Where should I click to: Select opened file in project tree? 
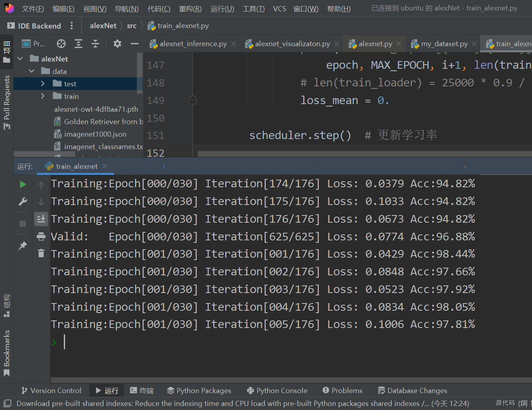click(61, 43)
